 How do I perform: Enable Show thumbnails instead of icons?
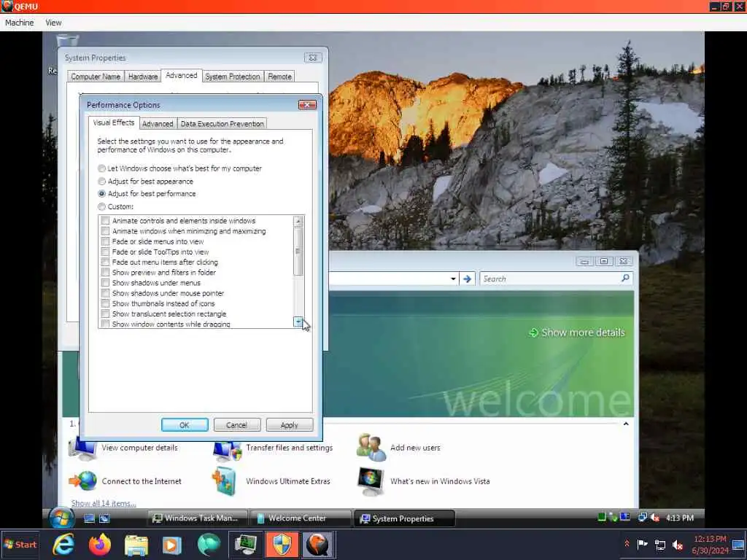click(x=105, y=303)
